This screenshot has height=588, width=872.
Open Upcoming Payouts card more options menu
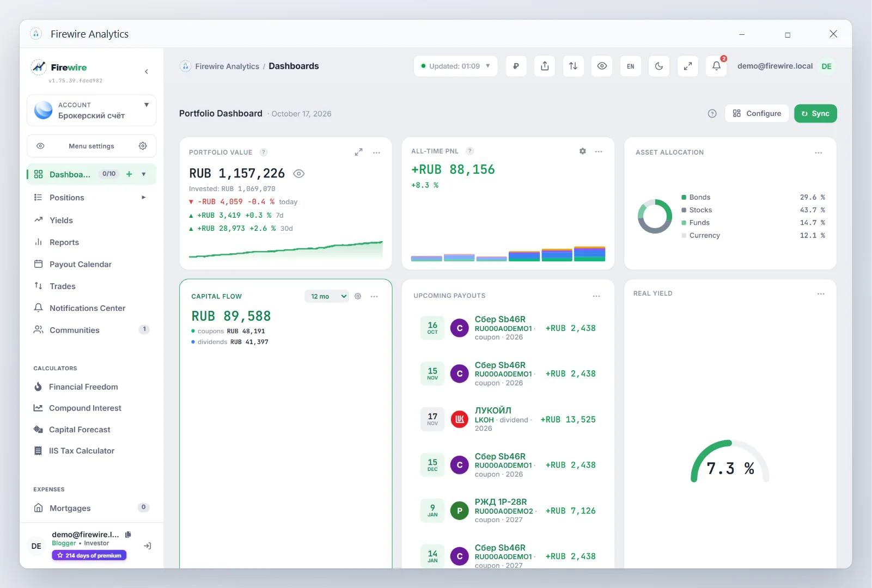click(596, 296)
